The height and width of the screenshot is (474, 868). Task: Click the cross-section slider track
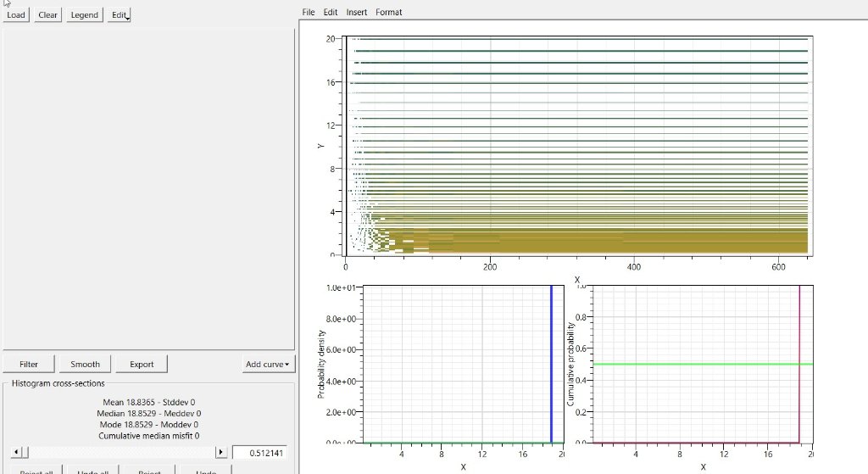[x=122, y=453]
